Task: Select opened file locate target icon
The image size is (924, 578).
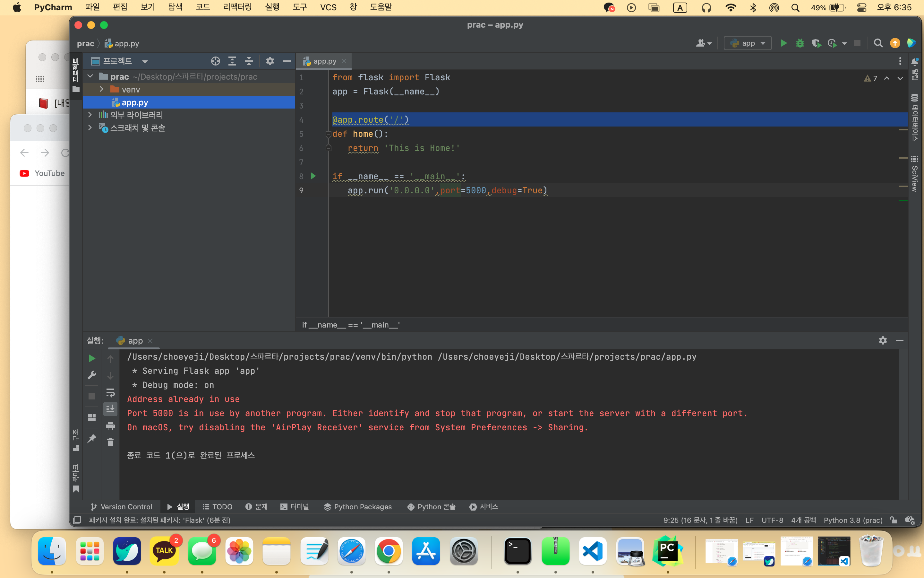Action: [x=215, y=61]
